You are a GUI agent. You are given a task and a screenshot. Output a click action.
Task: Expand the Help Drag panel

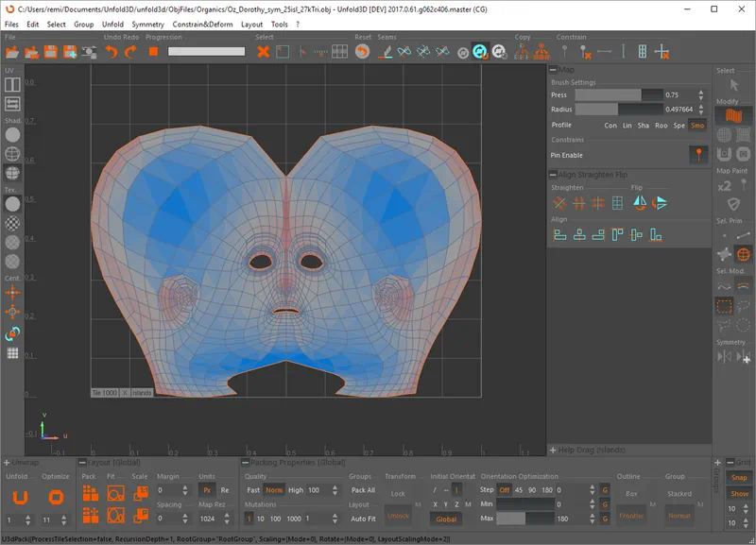click(553, 451)
